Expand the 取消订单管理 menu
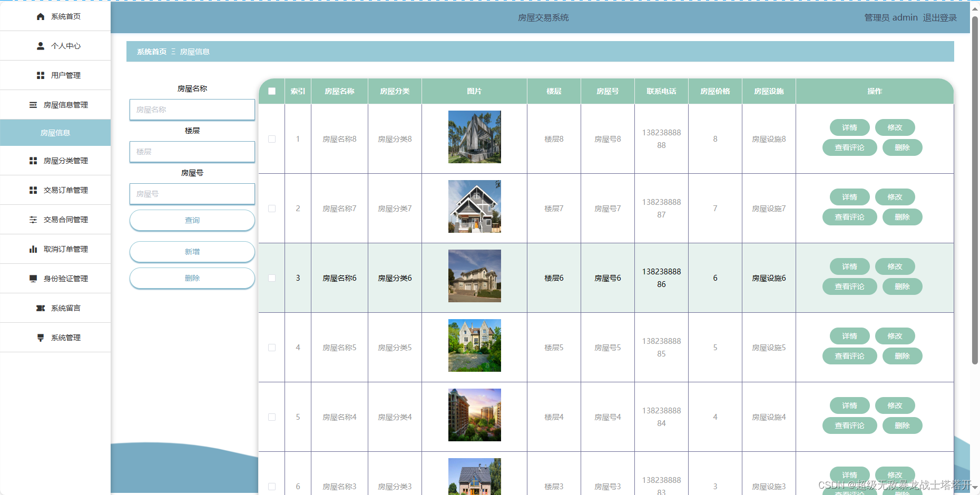980x495 pixels. pyautogui.click(x=55, y=249)
